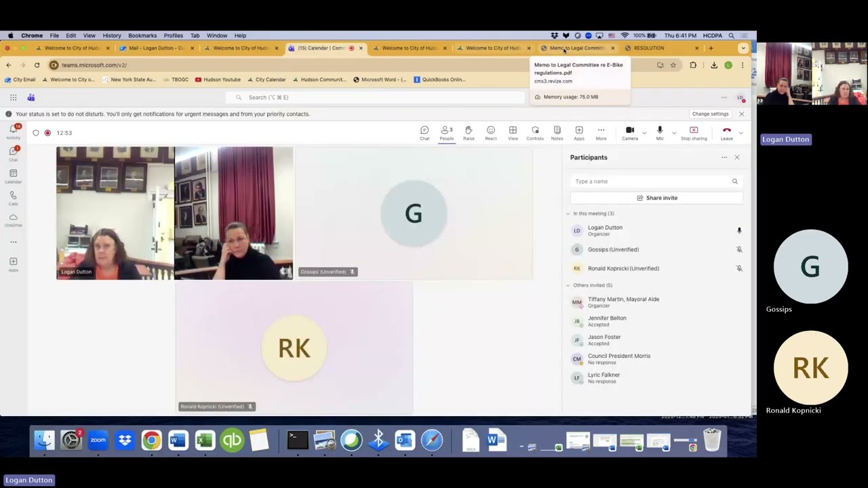The image size is (868, 488).
Task: Switch to Mail - Logan Dutton tab
Action: [156, 48]
